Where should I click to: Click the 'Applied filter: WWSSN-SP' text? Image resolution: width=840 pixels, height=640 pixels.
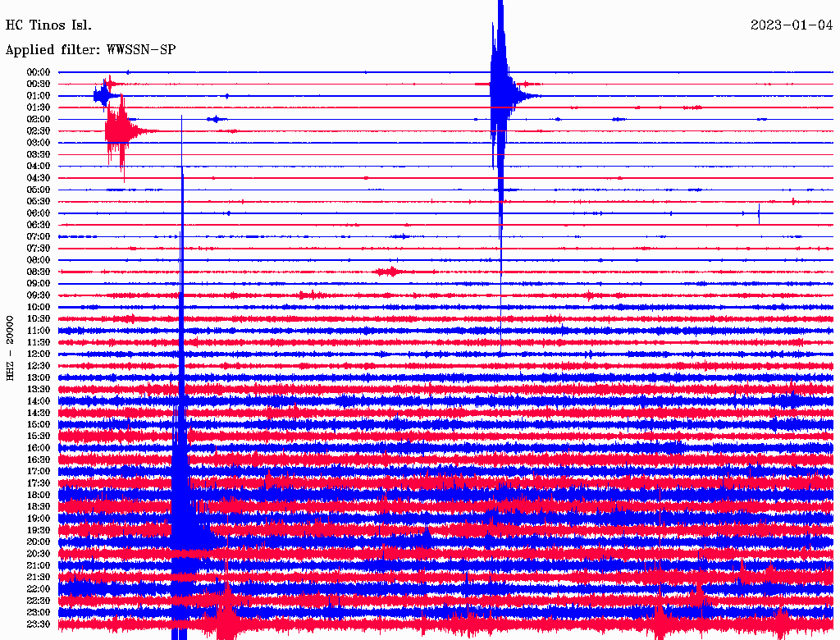pos(90,50)
